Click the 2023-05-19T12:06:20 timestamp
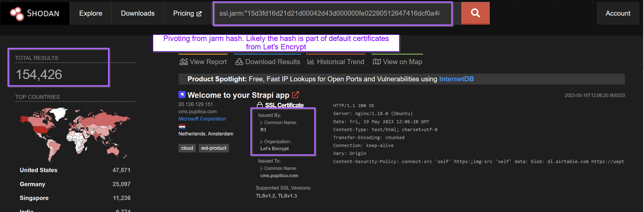Screen dimensions: 644x212 (595, 95)
